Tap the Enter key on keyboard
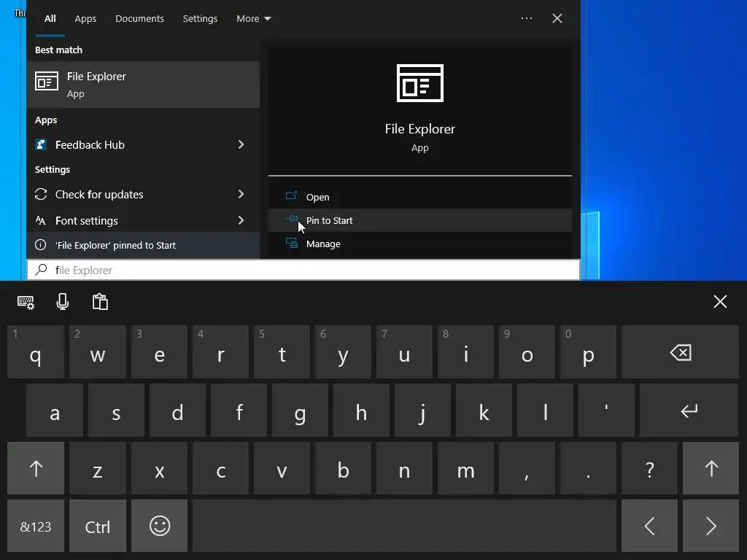This screenshot has height=560, width=747. point(689,411)
